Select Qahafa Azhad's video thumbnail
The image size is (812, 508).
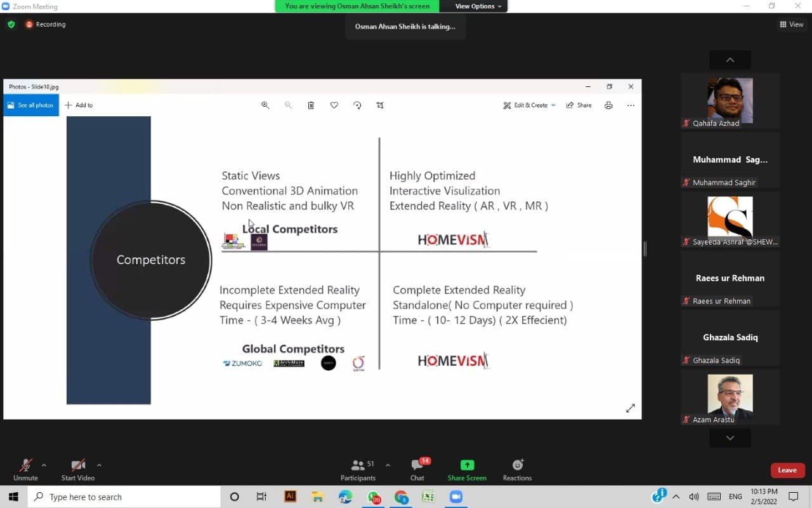(730, 101)
